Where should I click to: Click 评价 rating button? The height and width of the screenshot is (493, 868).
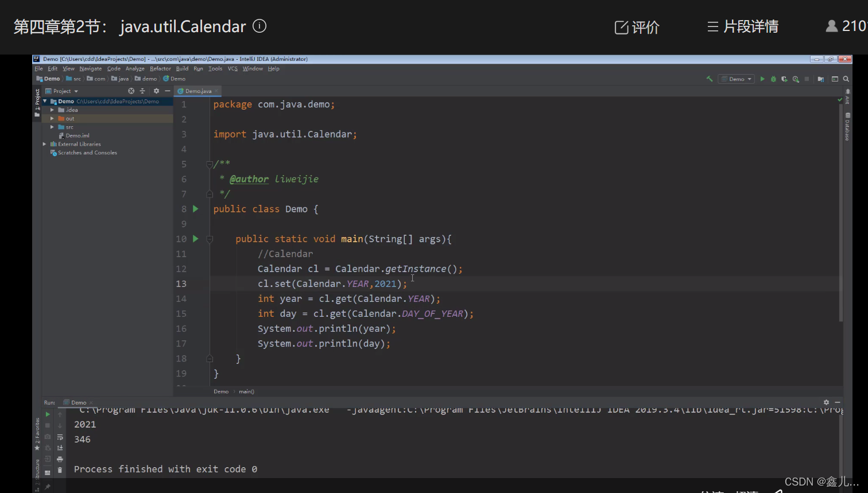(637, 27)
